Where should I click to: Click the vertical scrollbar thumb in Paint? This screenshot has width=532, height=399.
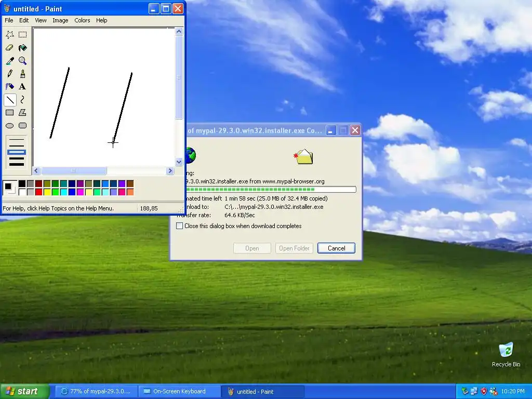tap(179, 77)
